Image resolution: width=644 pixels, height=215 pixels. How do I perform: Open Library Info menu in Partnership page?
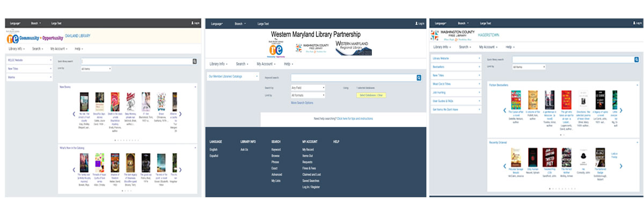[x=218, y=64]
